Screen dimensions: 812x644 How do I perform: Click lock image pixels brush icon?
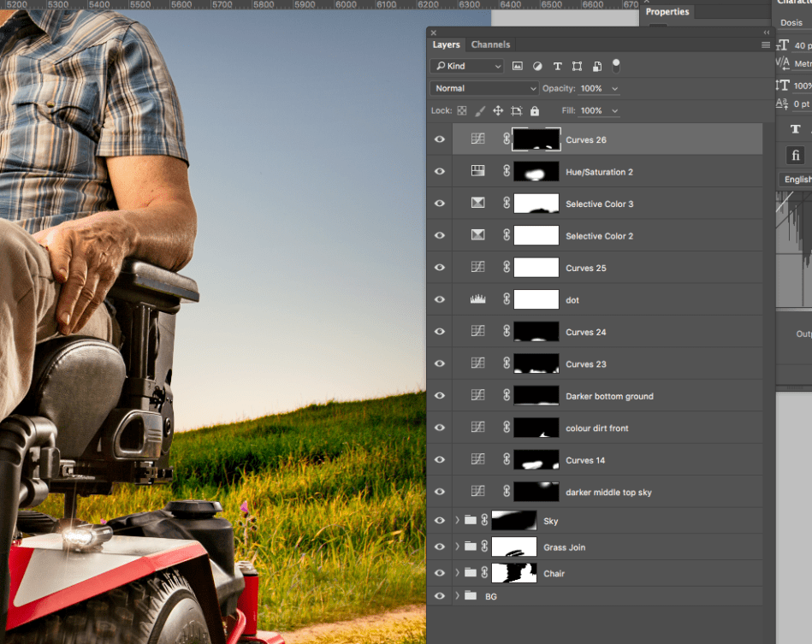point(480,111)
